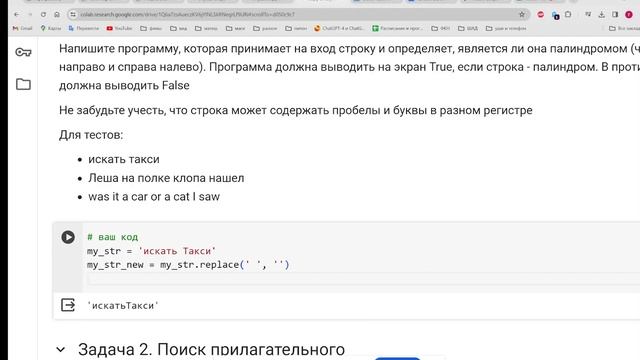Open the ШАД bookmarks folder
This screenshot has height=360, width=640.
point(468,28)
